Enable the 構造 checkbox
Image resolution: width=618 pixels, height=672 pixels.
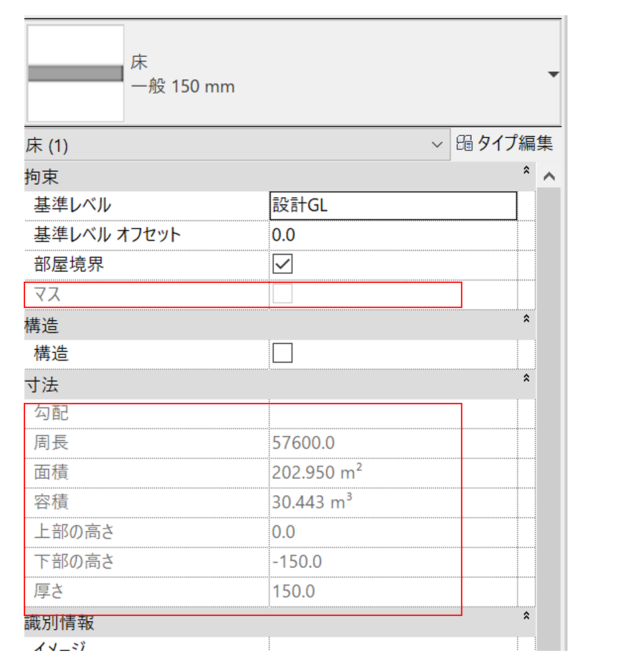coord(282,354)
